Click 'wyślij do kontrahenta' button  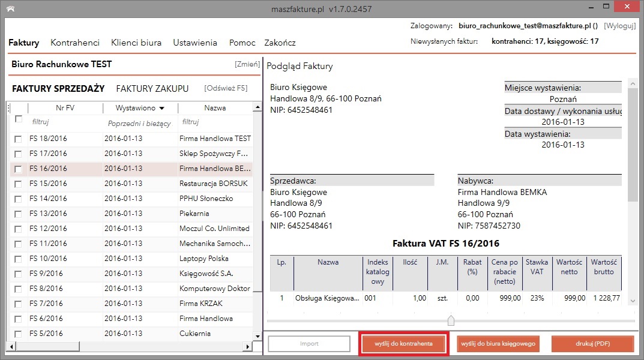(x=403, y=344)
